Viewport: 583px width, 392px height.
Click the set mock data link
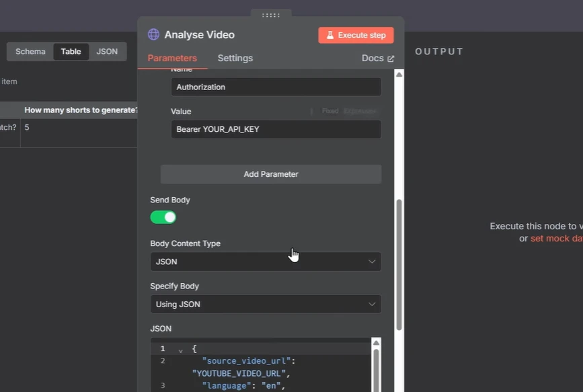pyautogui.click(x=557, y=239)
